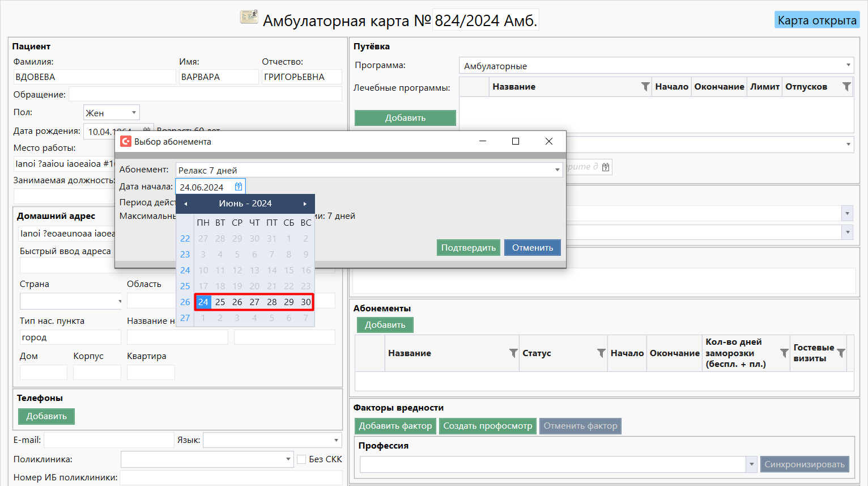Click Добавить фактор button
The width and height of the screenshot is (868, 486).
click(x=395, y=426)
